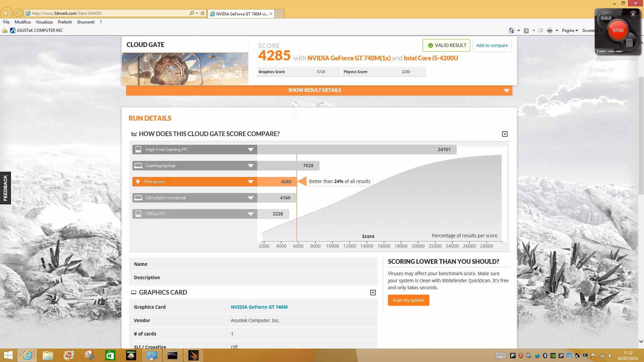Close the NVIDIA GeForce GT 740M tab
644x362 pixels.
coord(271,14)
